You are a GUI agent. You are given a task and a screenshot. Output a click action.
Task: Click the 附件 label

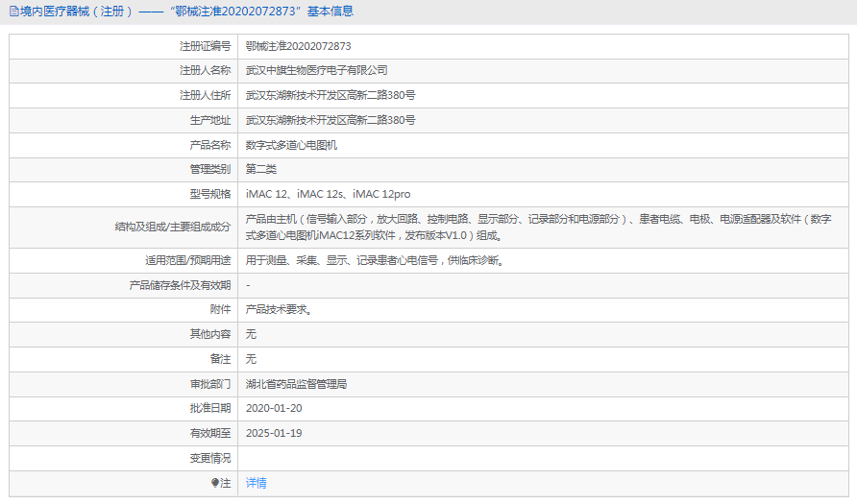pyautogui.click(x=220, y=310)
